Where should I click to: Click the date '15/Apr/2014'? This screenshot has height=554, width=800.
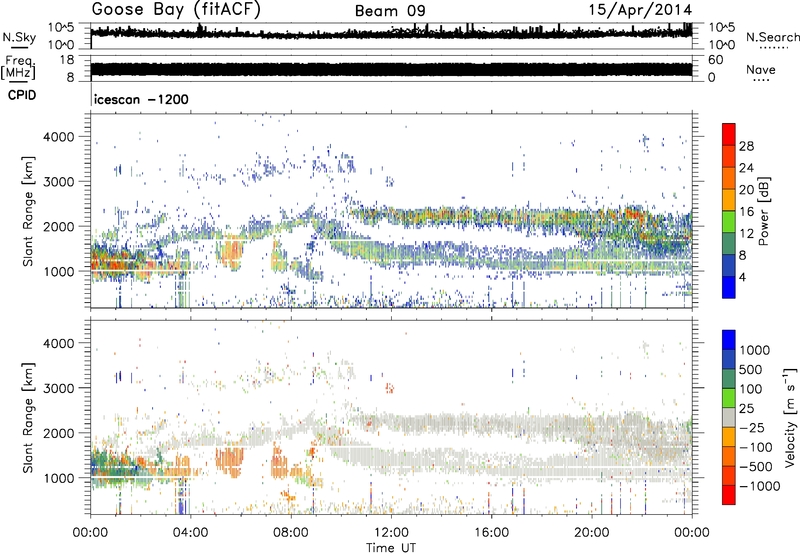[x=640, y=10]
